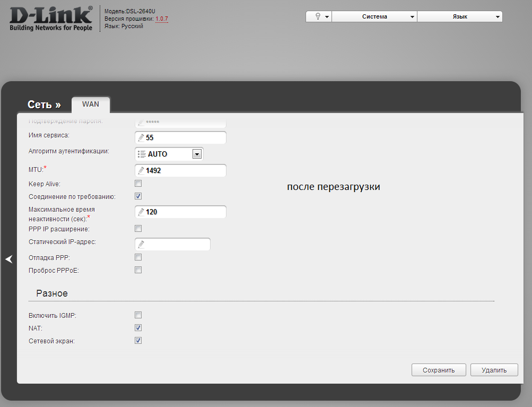Click pencil icon in Имя сервиса field
532x407 pixels.
[141, 137]
